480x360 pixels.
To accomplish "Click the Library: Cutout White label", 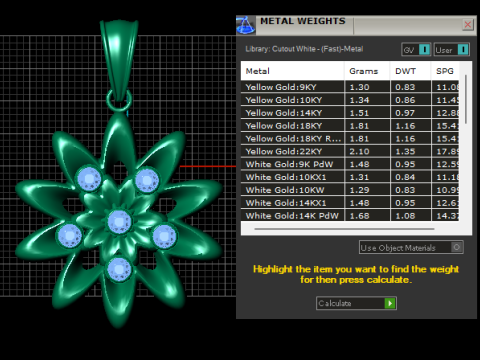I will 304,49.
